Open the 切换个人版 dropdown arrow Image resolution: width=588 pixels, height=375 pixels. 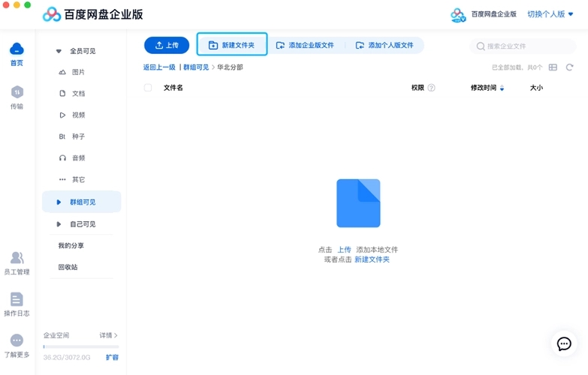pyautogui.click(x=571, y=14)
